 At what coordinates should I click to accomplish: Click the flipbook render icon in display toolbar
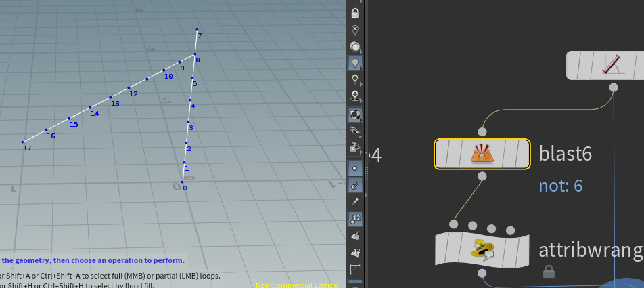click(x=355, y=147)
